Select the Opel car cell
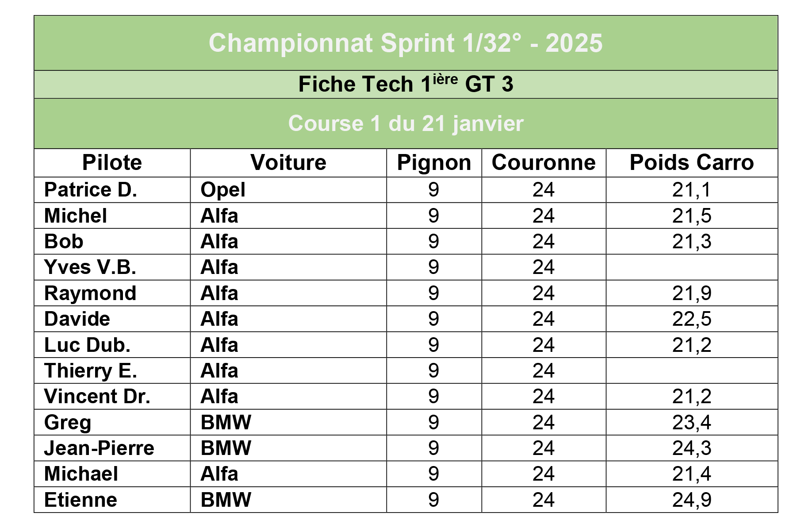 [288, 190]
